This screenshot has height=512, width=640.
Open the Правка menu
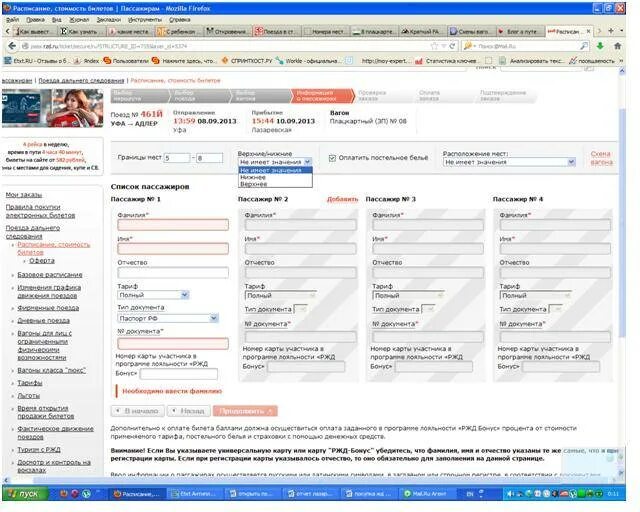(x=36, y=19)
